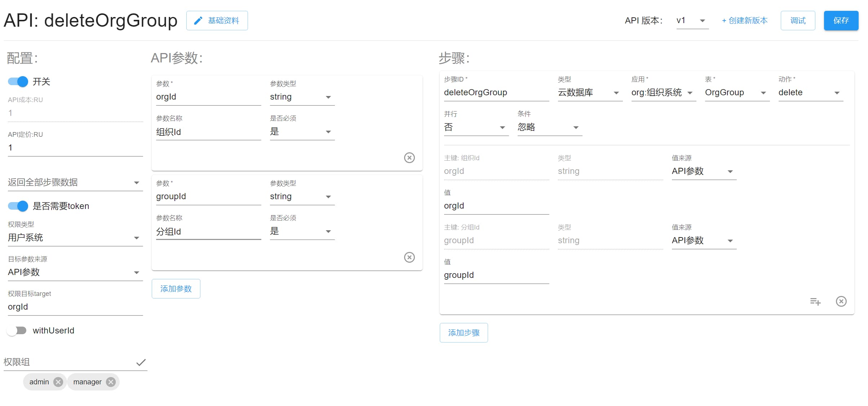This screenshot has height=406, width=868.
Task: Click the pencil edit icon beside 基础资料
Action: click(x=198, y=21)
